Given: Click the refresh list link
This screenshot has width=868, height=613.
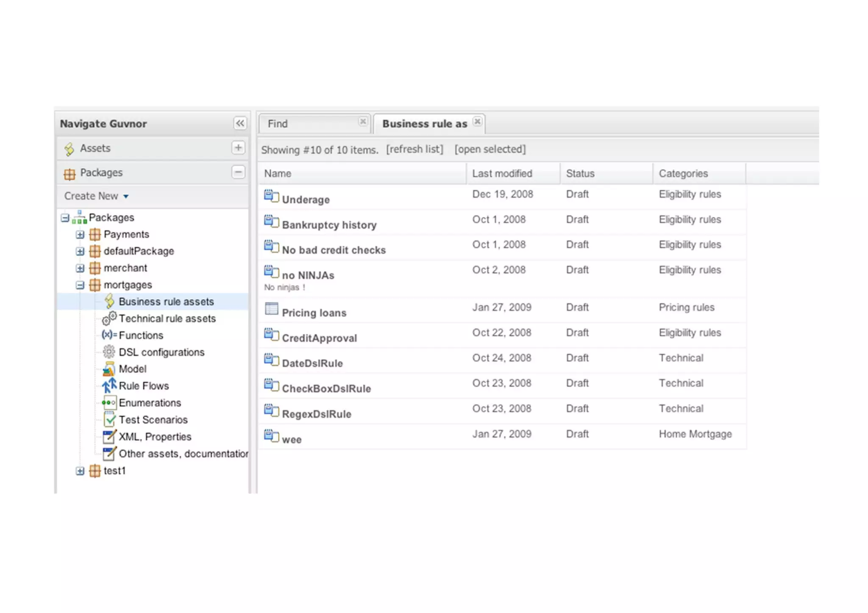Looking at the screenshot, I should pyautogui.click(x=415, y=150).
